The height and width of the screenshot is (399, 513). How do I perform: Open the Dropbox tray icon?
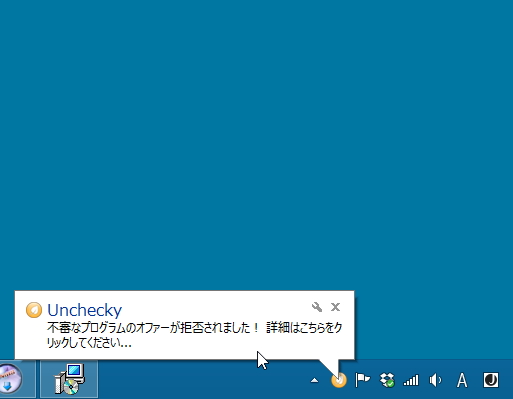coord(387,380)
